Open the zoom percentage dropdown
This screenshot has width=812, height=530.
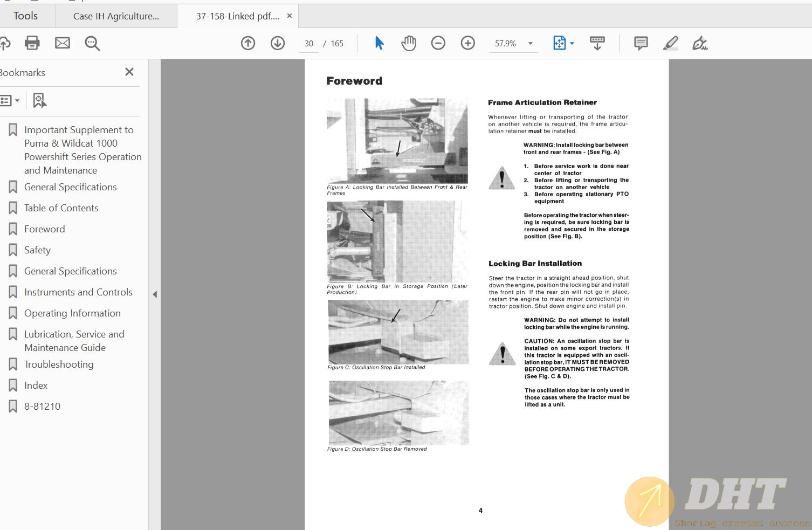(531, 44)
